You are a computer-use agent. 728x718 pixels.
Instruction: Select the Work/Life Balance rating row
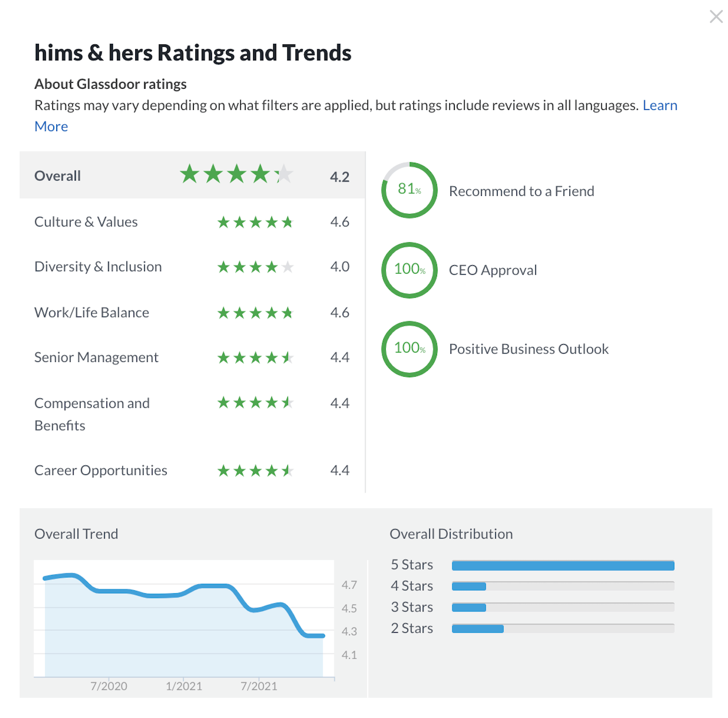pyautogui.click(x=192, y=313)
